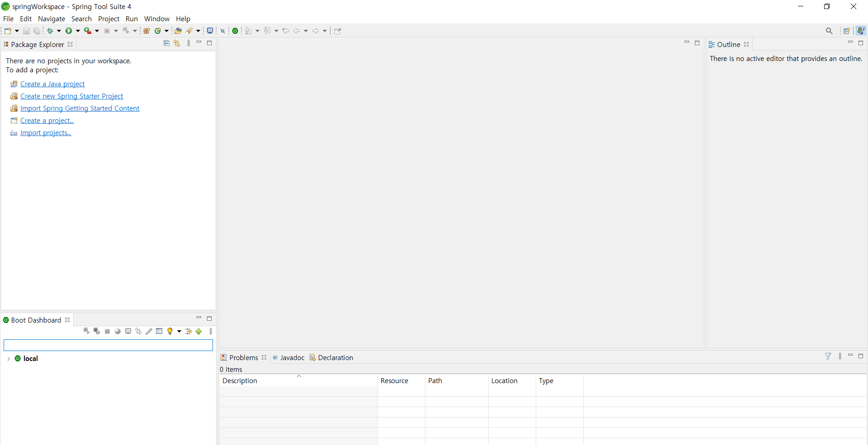Open the Project menu
The image size is (868, 445).
108,19
